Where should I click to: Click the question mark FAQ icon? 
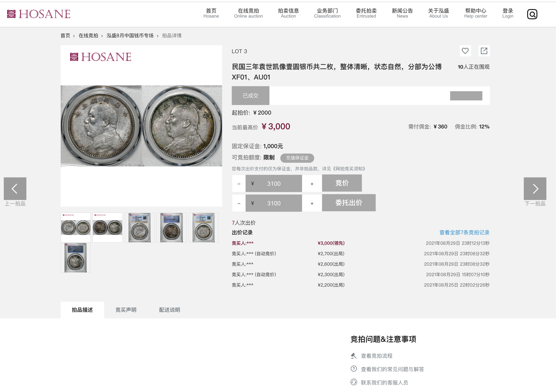354,369
